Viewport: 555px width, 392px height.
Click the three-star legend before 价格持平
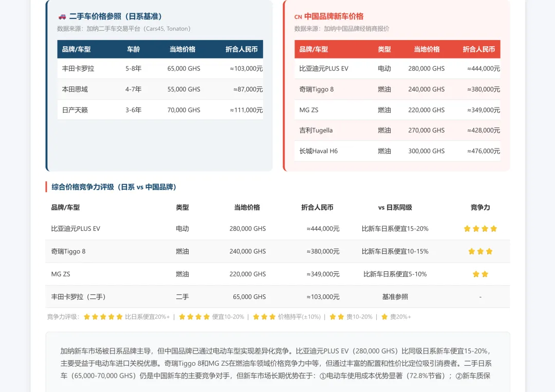click(x=264, y=316)
